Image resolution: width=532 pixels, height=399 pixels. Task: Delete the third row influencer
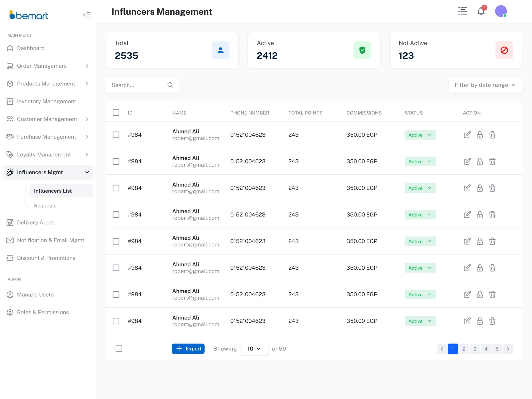492,188
